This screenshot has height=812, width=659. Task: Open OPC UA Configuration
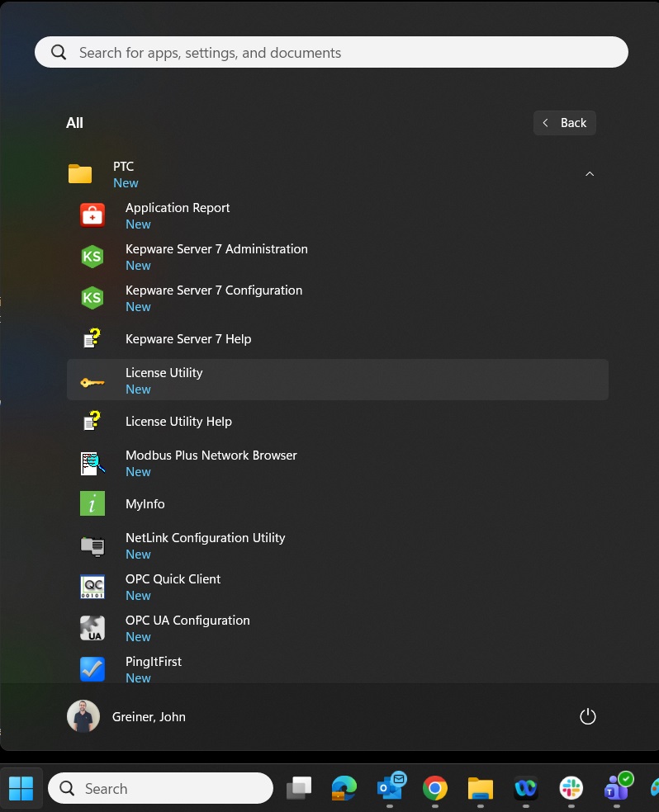point(187,627)
